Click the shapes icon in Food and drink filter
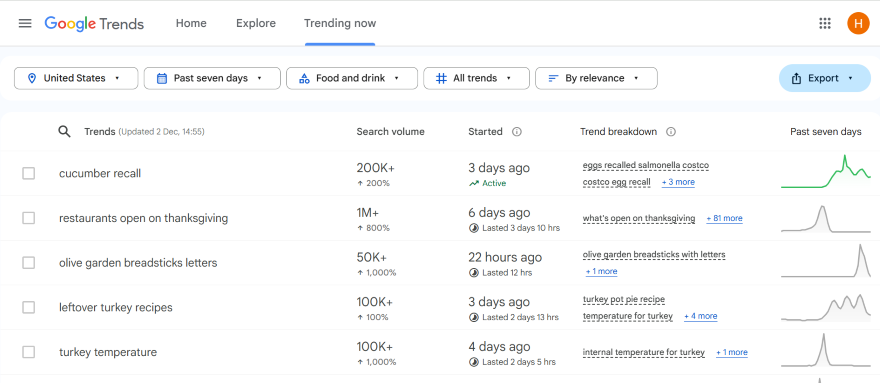 (304, 78)
